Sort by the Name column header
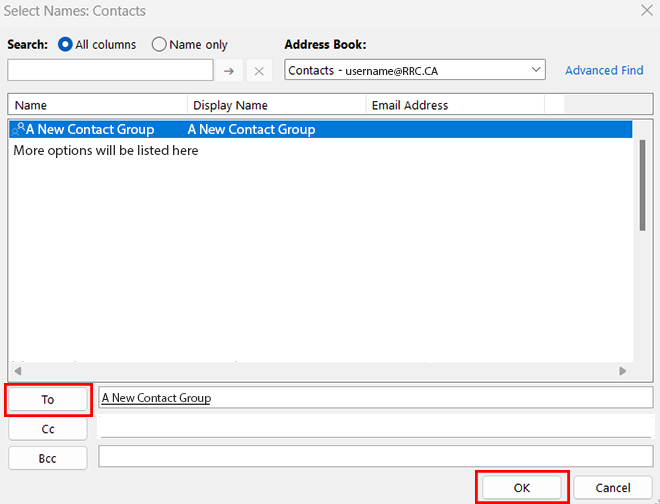This screenshot has height=504, width=660. click(x=98, y=105)
